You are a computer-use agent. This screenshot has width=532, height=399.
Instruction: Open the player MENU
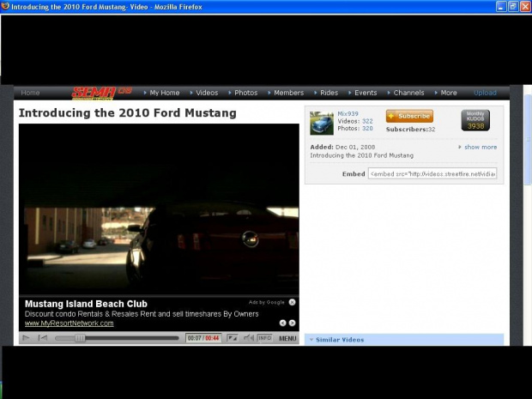287,338
